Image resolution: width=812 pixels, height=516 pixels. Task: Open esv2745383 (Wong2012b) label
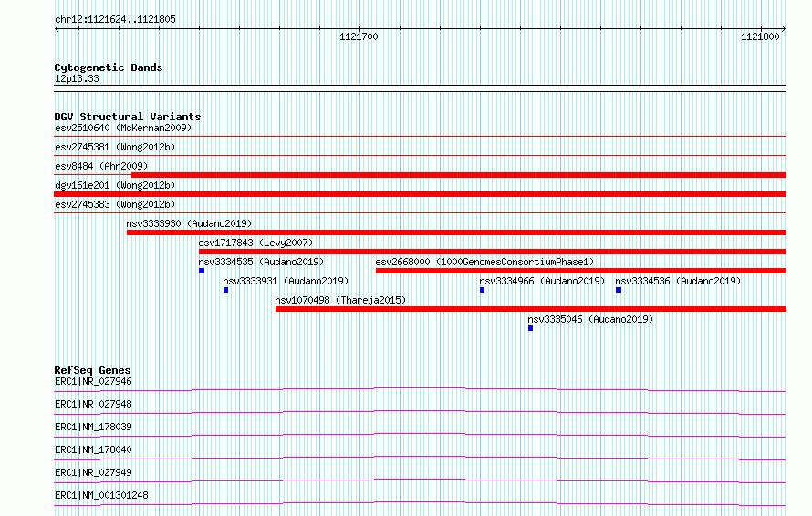click(115, 204)
